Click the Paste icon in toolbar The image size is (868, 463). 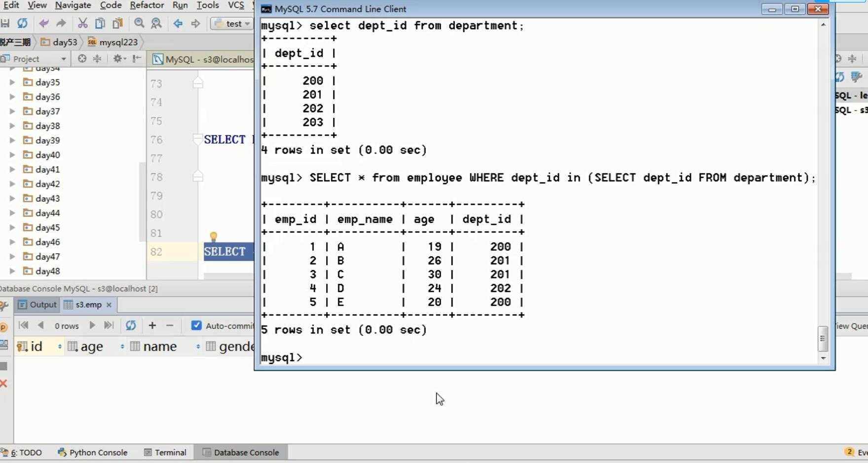coord(117,23)
